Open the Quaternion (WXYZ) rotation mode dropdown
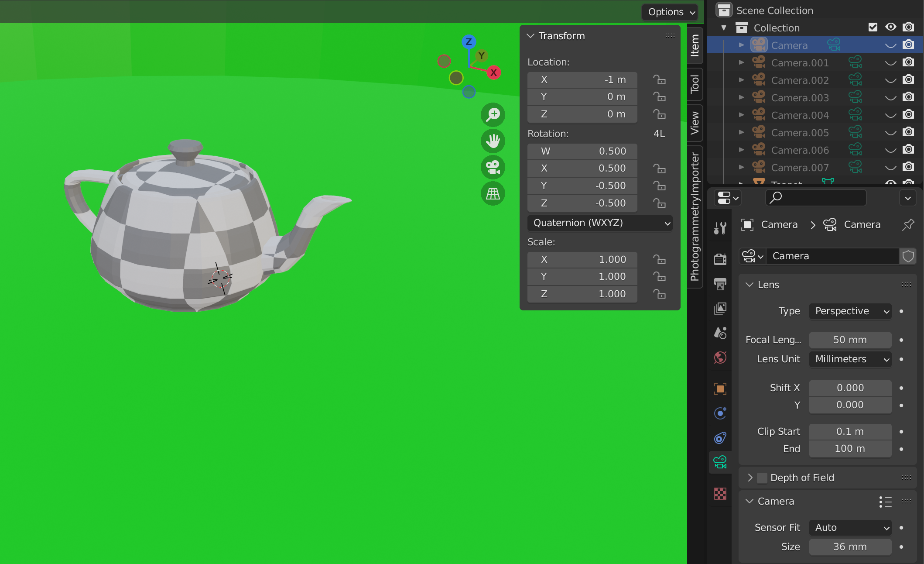Screen dimensions: 924x564 click(x=600, y=223)
